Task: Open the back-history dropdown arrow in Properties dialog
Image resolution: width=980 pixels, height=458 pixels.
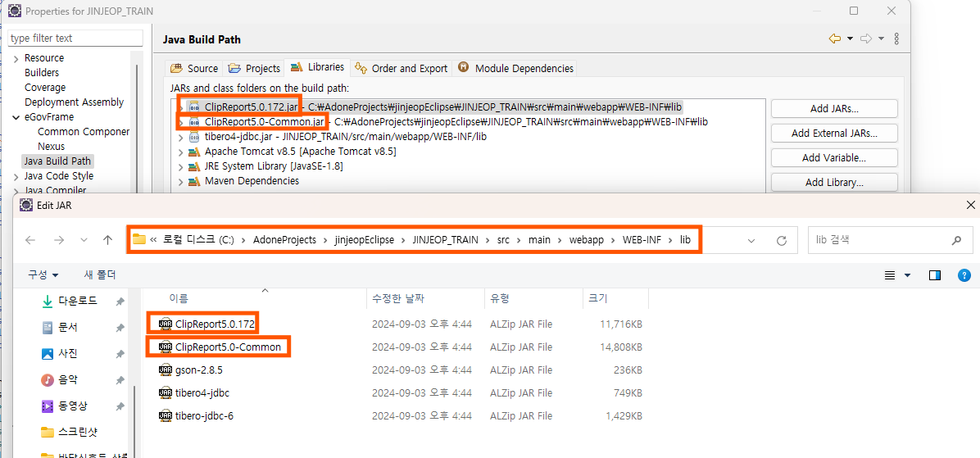Action: pyautogui.click(x=850, y=39)
